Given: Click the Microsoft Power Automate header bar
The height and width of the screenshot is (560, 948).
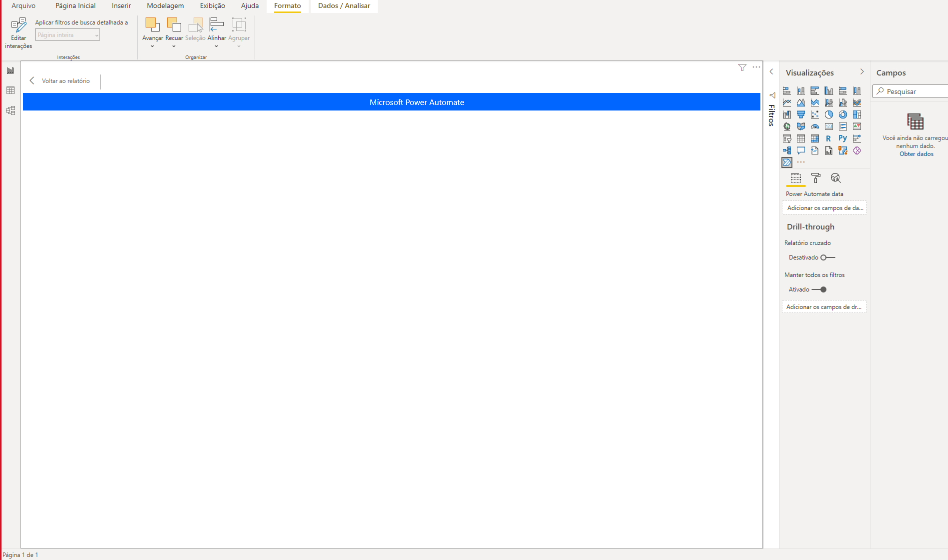Looking at the screenshot, I should point(392,102).
